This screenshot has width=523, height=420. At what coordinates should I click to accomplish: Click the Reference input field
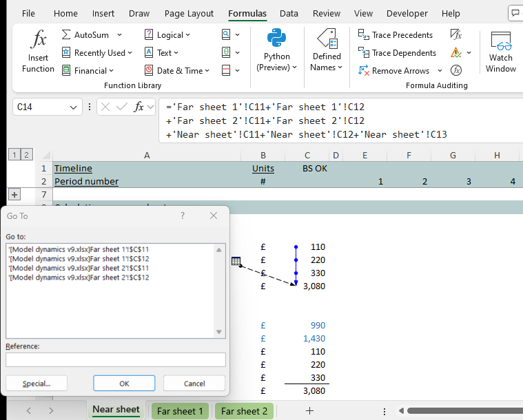pyautogui.click(x=115, y=359)
